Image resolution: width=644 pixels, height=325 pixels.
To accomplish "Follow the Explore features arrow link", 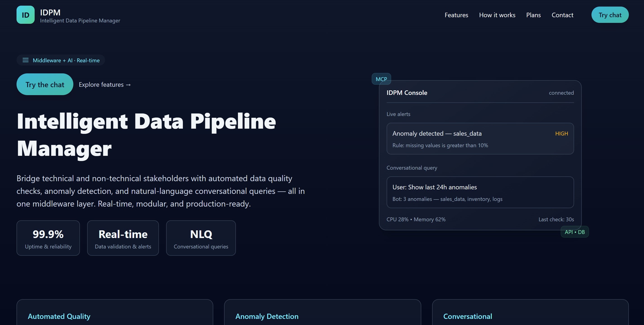I will (x=105, y=84).
